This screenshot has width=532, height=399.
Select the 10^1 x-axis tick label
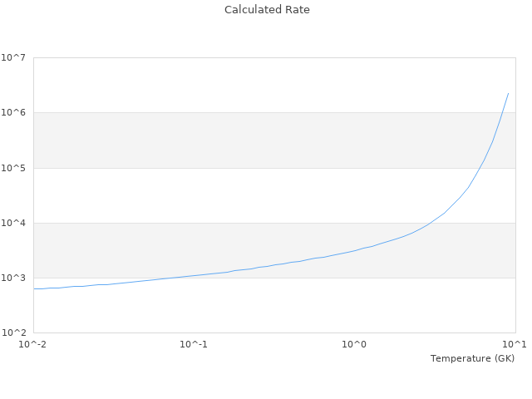(514, 344)
